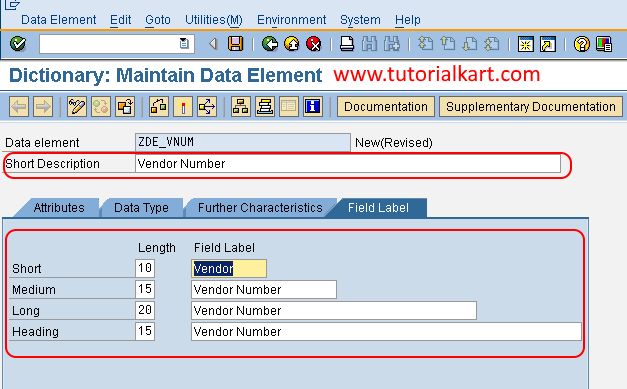Image resolution: width=627 pixels, height=389 pixels.
Task: Go to Next Page icon
Action: pyautogui.click(x=470, y=44)
